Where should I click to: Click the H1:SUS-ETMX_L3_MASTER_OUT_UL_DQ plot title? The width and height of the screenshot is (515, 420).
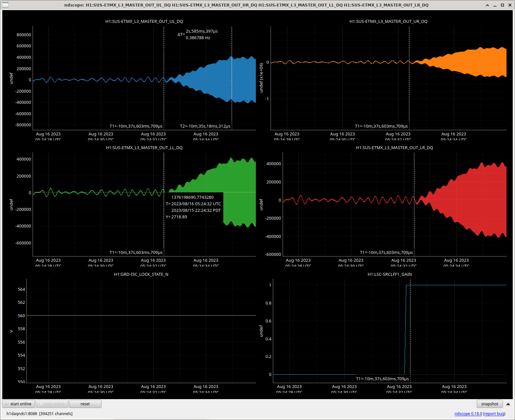tap(144, 21)
